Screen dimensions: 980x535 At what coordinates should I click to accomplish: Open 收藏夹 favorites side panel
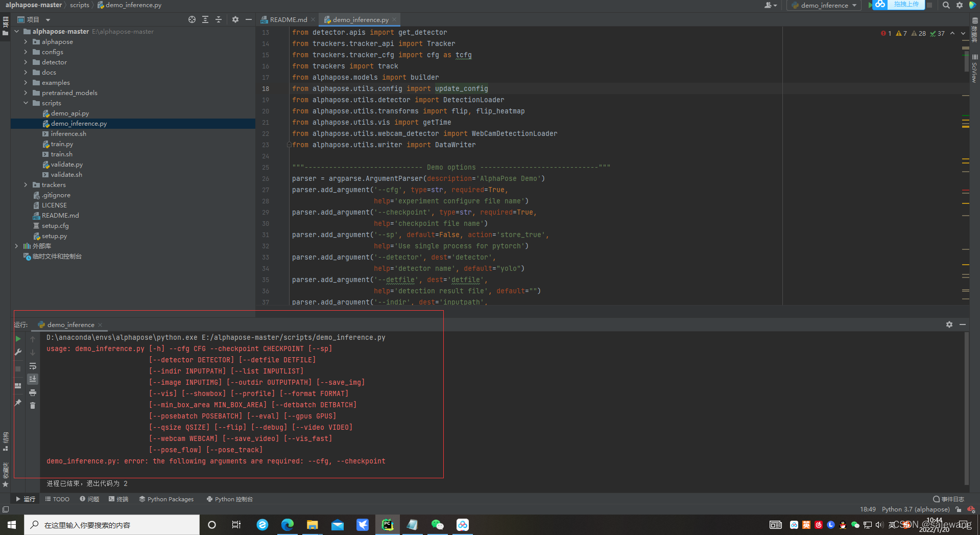(5, 475)
